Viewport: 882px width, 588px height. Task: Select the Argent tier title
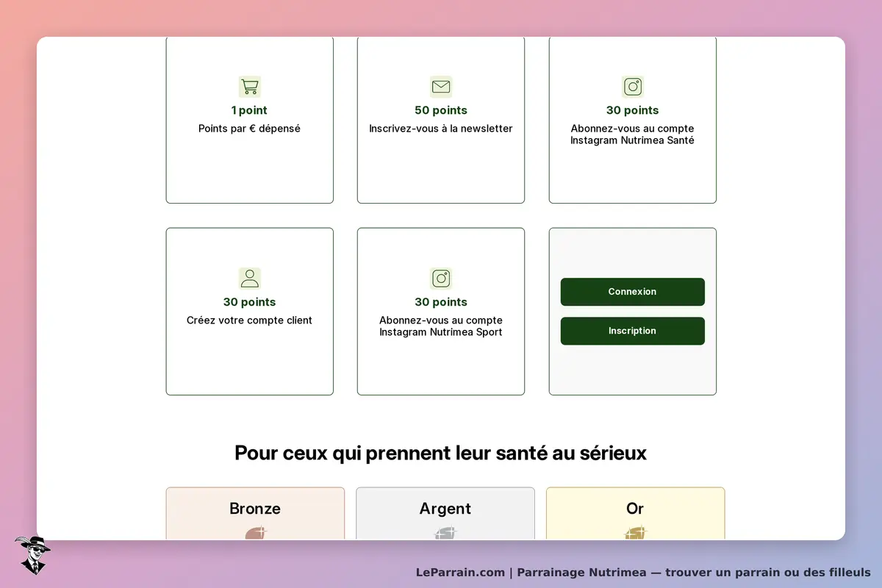coord(445,509)
